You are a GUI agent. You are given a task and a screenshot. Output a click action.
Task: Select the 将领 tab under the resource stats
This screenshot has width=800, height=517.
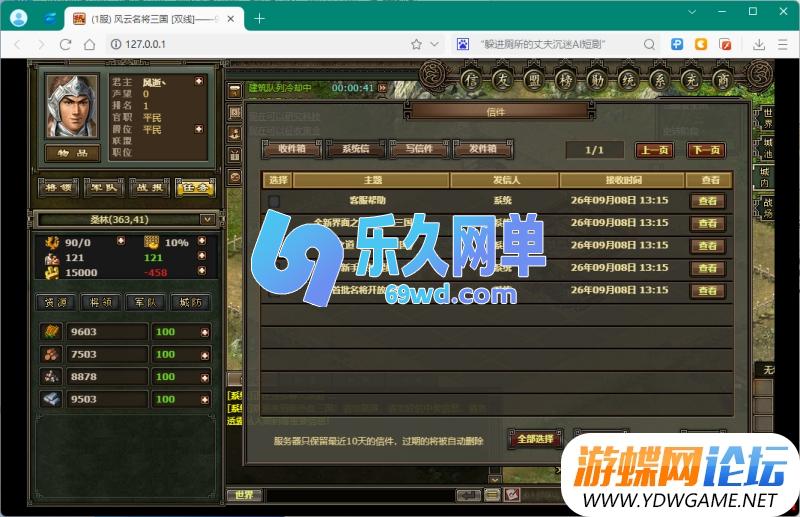tap(101, 302)
